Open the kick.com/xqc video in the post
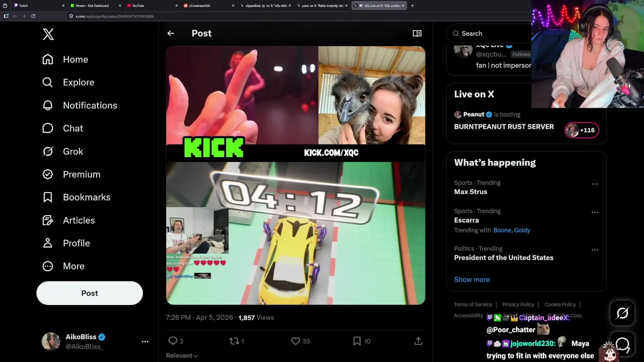 click(296, 175)
